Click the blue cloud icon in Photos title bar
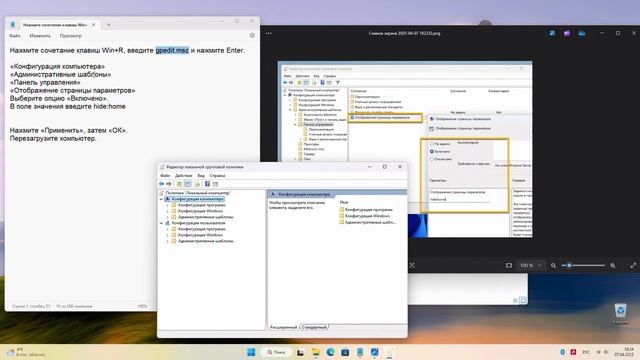This screenshot has width=640, height=360. click(x=582, y=33)
